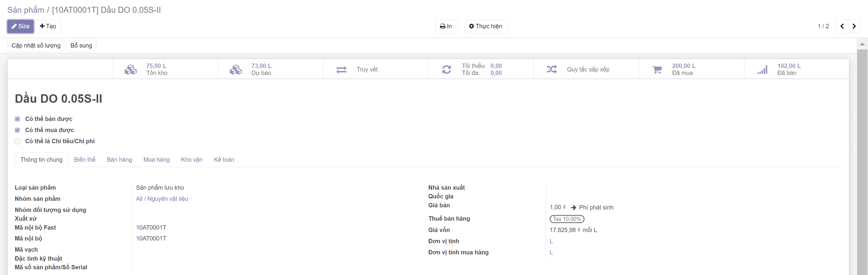Switch to the Kho vận tab
This screenshot has width=868, height=275.
point(192,160)
